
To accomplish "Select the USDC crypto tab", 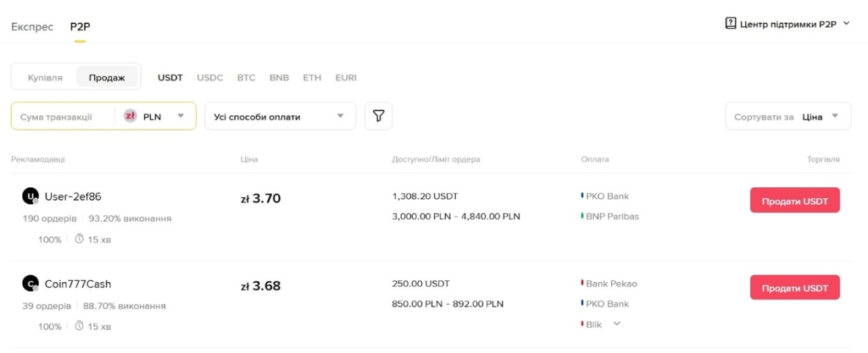I will (210, 77).
